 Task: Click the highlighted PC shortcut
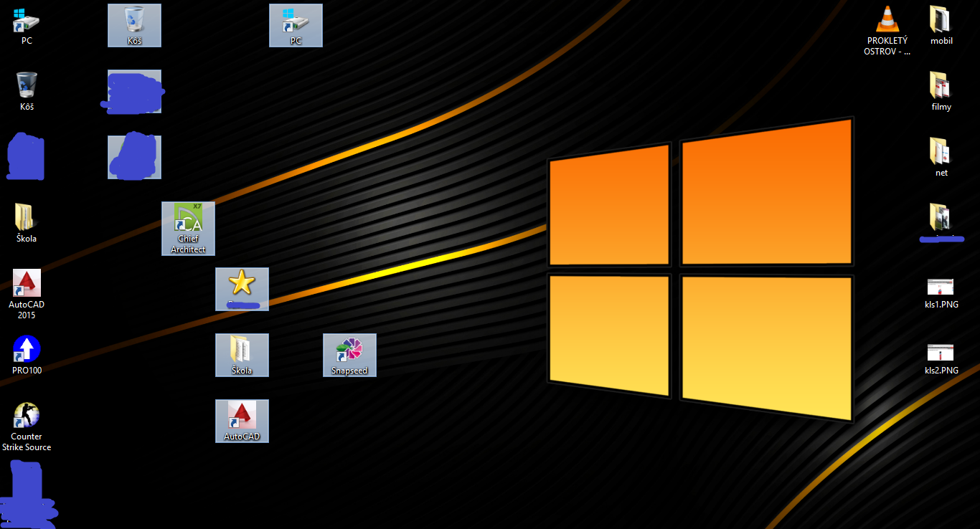click(296, 25)
